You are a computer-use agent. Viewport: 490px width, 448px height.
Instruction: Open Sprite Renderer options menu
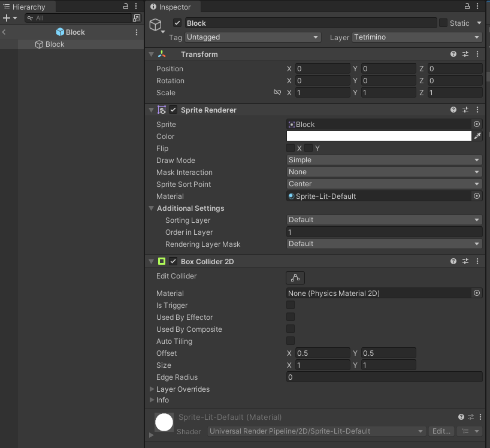(477, 110)
